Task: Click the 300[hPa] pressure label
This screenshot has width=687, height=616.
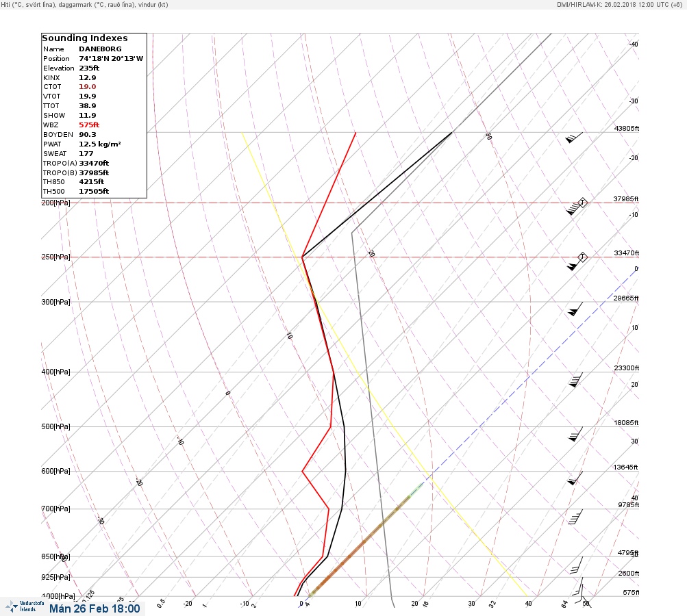Action: point(55,302)
